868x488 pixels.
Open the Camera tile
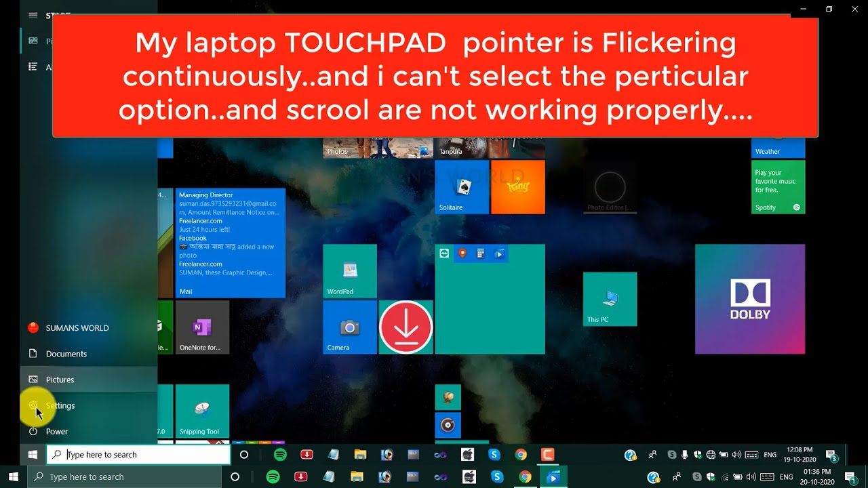[x=350, y=327]
